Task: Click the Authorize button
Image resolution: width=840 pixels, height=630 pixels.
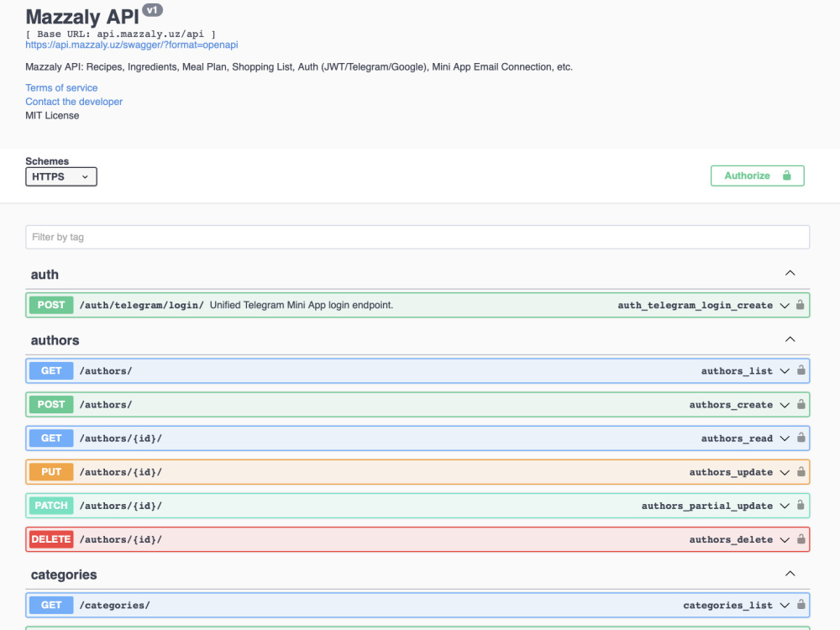Action: click(x=758, y=176)
